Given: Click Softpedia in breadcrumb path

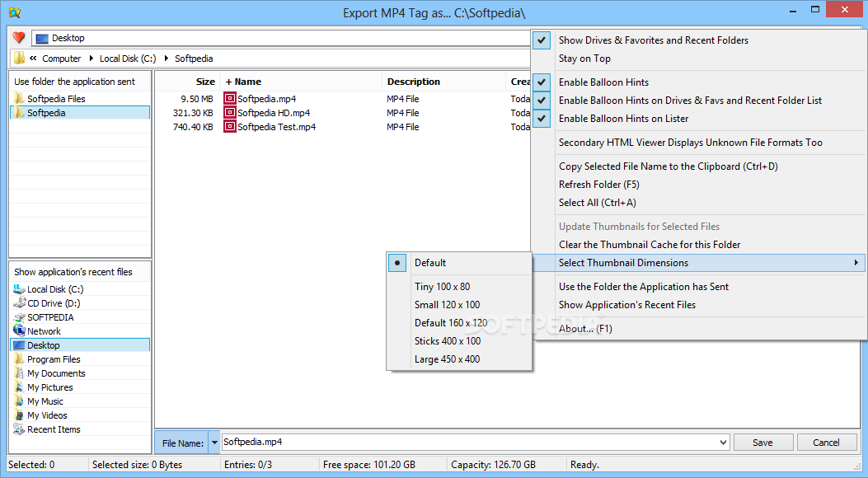Looking at the screenshot, I should 194,58.
